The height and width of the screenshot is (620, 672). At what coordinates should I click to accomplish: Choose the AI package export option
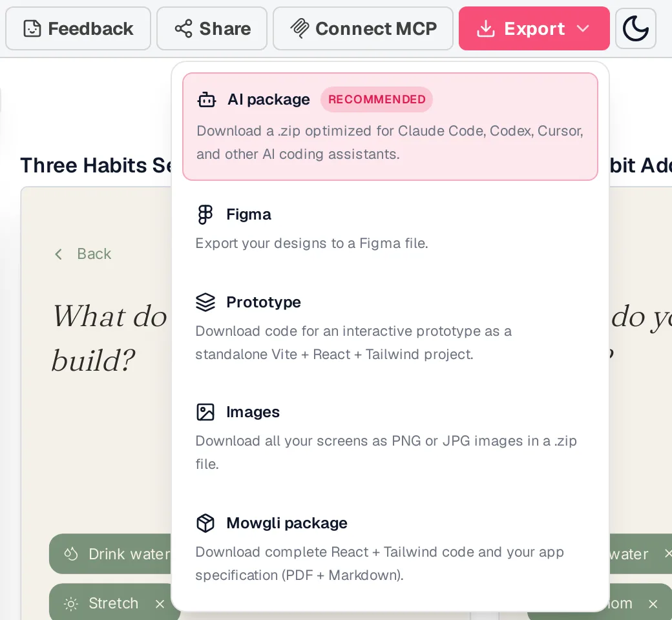[x=390, y=127]
